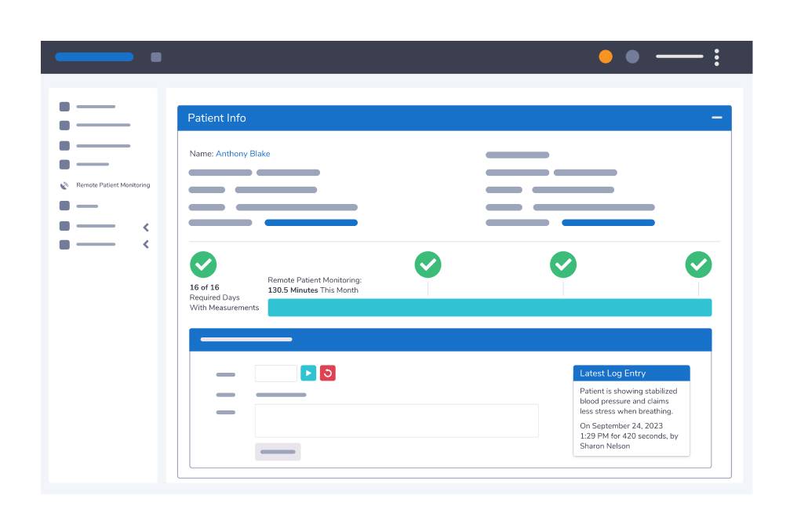Click the red reset timer button
797x532 pixels.
coord(328,373)
